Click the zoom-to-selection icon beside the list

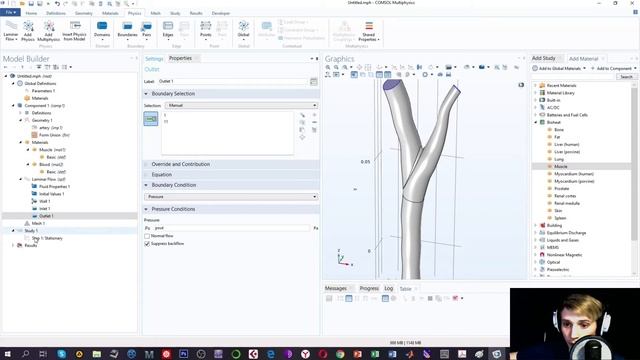[302, 137]
